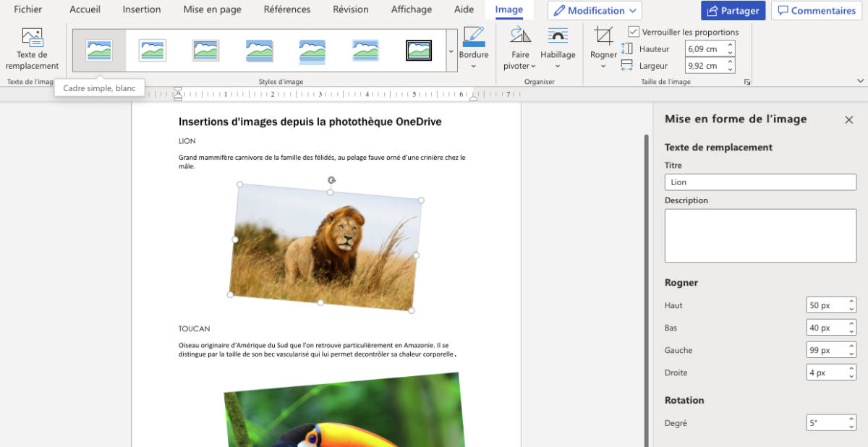Image resolution: width=868 pixels, height=447 pixels.
Task: Click the Hauteur value field
Action: [x=705, y=48]
